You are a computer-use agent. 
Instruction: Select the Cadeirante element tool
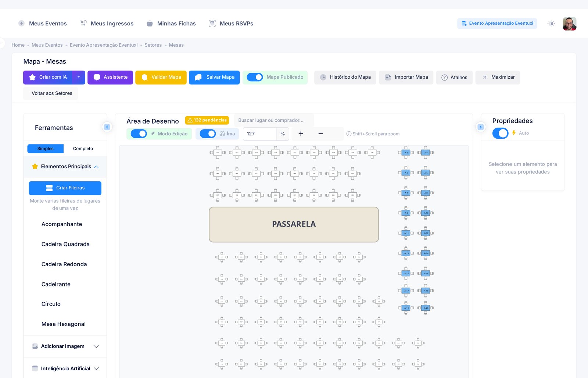(x=56, y=284)
